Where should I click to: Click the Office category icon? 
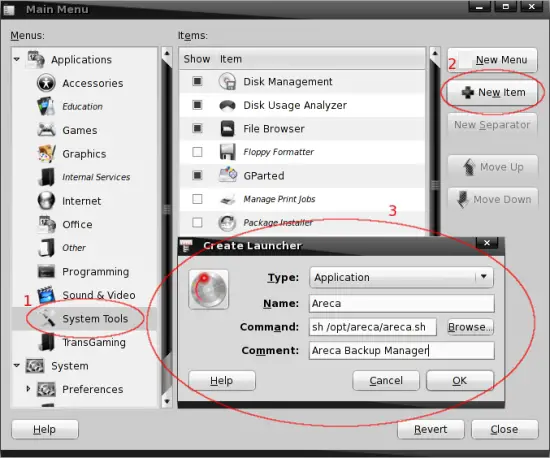tap(46, 224)
